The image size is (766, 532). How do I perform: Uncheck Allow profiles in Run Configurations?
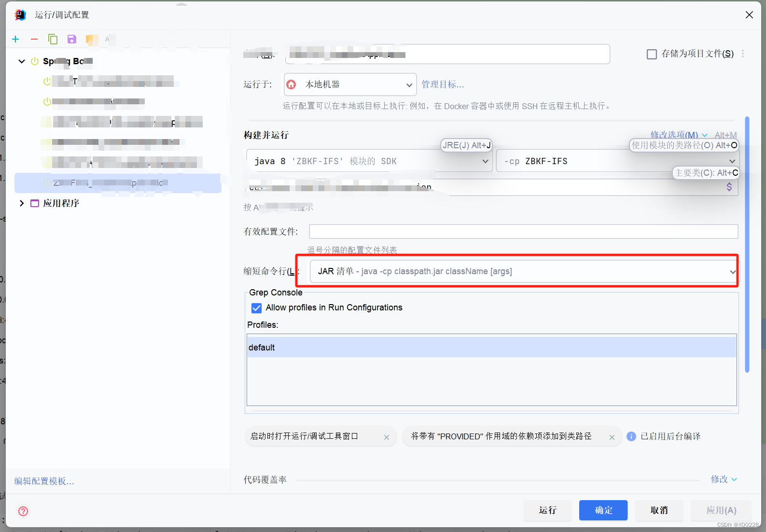[257, 308]
